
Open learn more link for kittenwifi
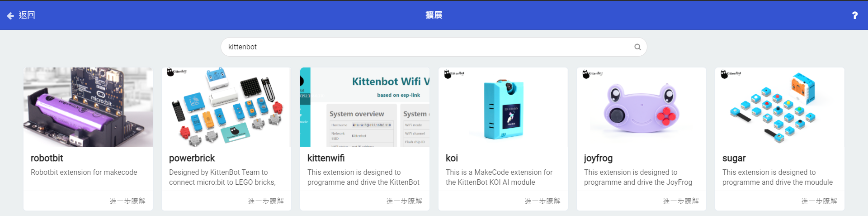(404, 201)
